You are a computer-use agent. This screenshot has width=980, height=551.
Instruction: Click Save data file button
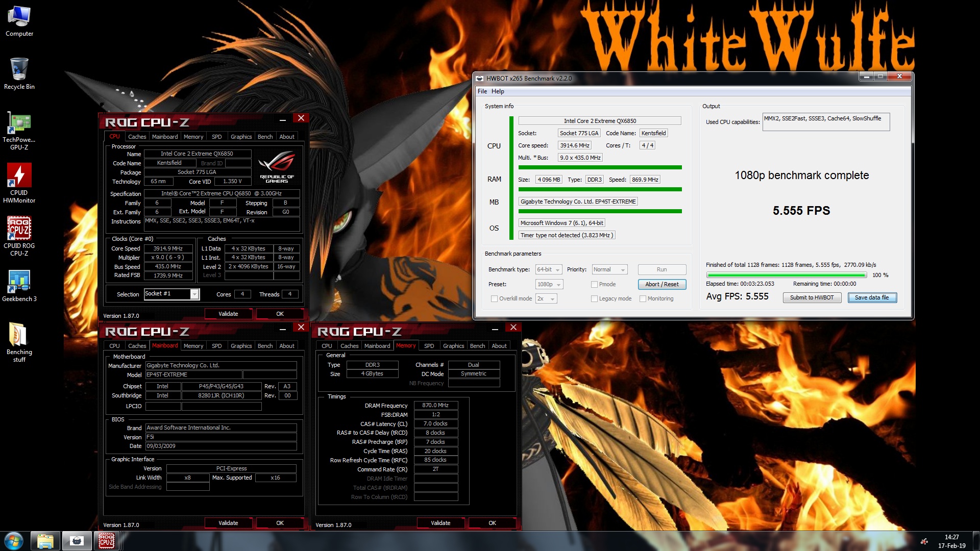click(x=872, y=297)
